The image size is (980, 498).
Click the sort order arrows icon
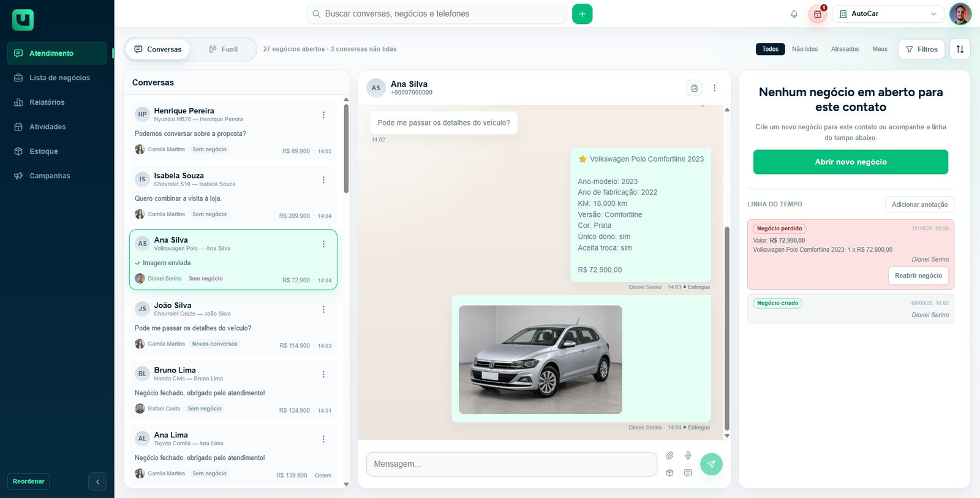960,49
